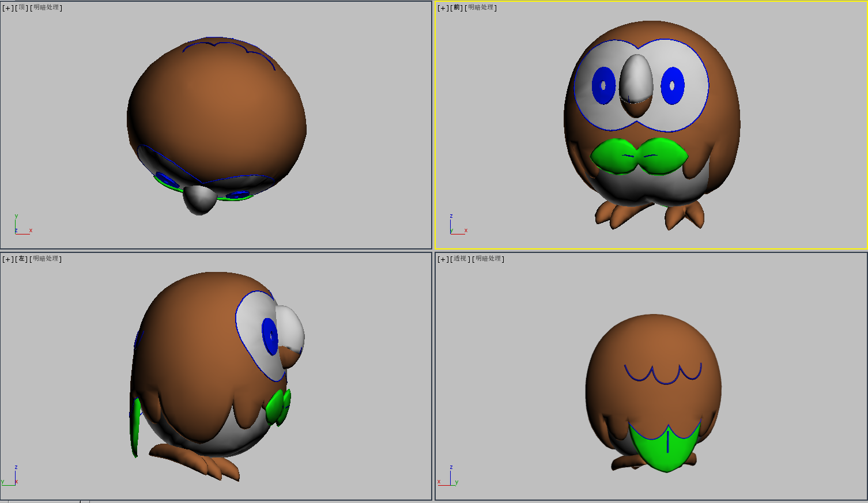Open 明暗处理 shading menu in the Perspective (透视) viewport
The image size is (868, 503).
tap(489, 259)
